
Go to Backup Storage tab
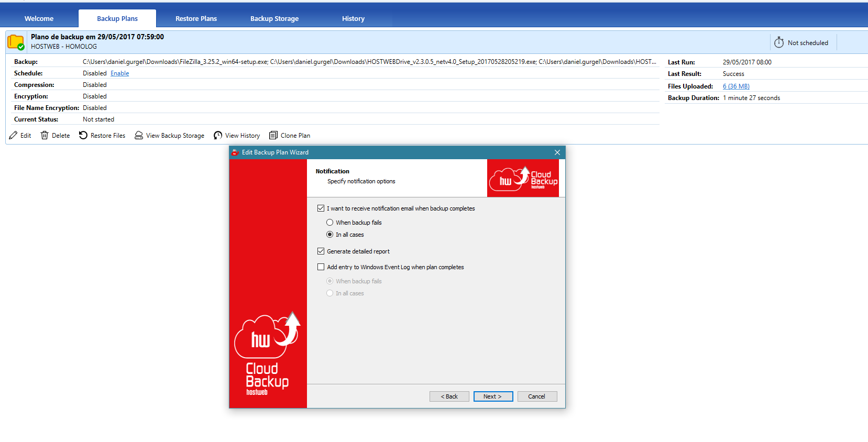click(274, 18)
